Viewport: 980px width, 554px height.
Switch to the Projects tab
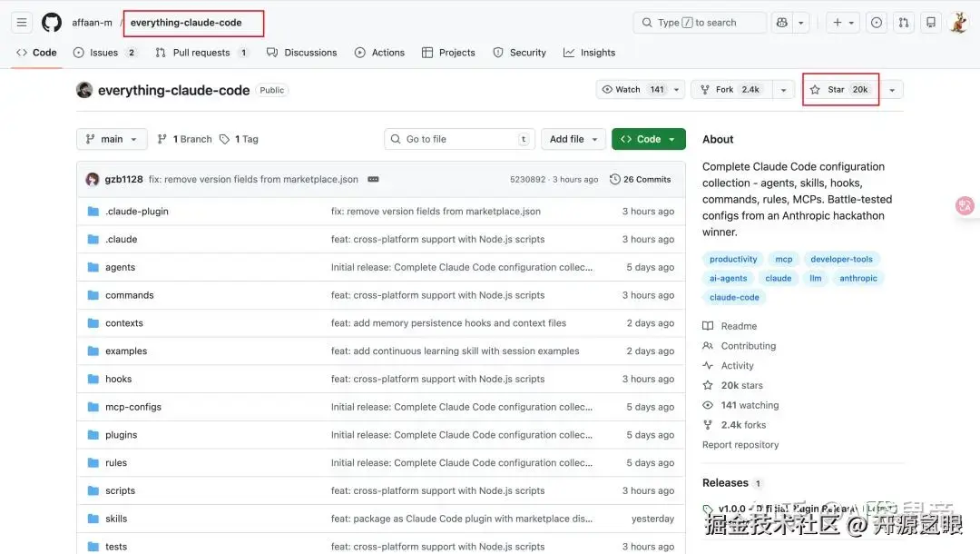point(449,53)
